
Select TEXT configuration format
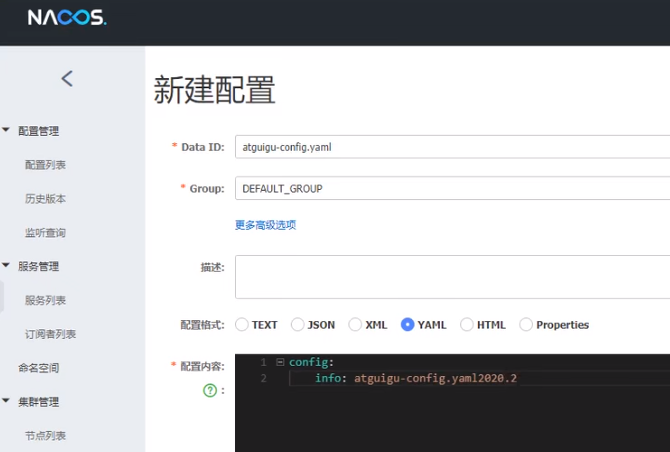tap(242, 324)
